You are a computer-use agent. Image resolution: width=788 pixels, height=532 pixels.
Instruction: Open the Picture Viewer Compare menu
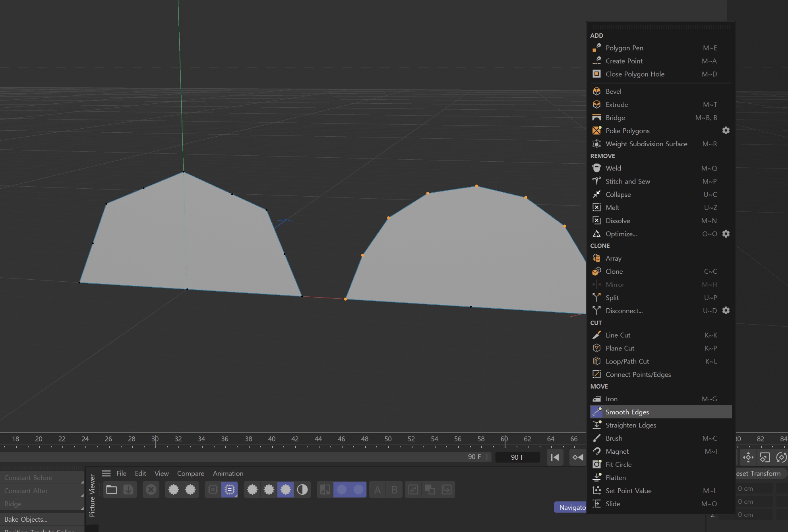(x=190, y=473)
